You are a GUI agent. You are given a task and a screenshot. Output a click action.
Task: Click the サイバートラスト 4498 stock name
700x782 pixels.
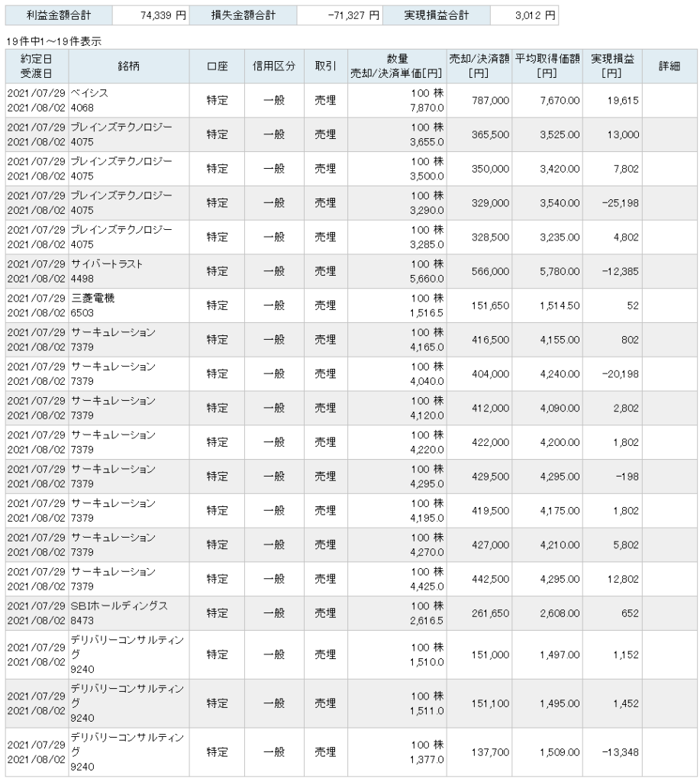pos(106,271)
